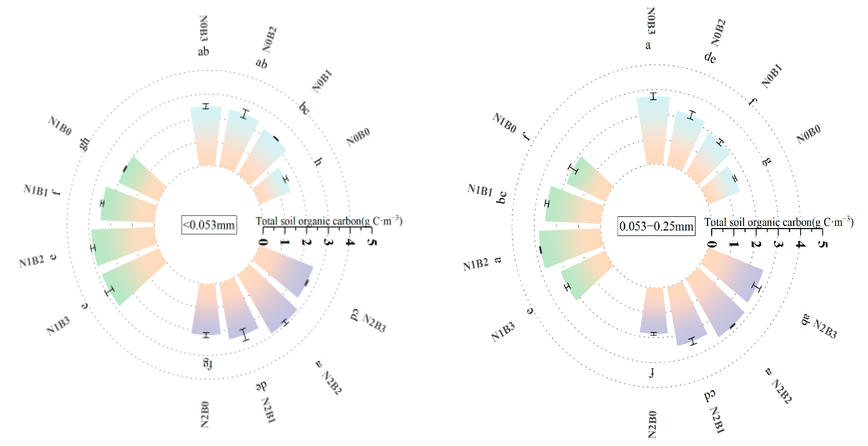The width and height of the screenshot is (868, 446).
Task: Click the 0.053–0.25mm label box in right chart
Action: tap(656, 226)
